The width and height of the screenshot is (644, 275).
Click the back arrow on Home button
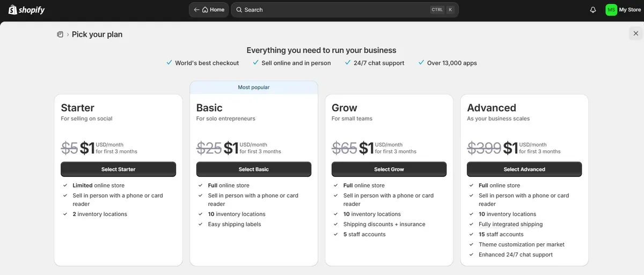click(x=197, y=10)
